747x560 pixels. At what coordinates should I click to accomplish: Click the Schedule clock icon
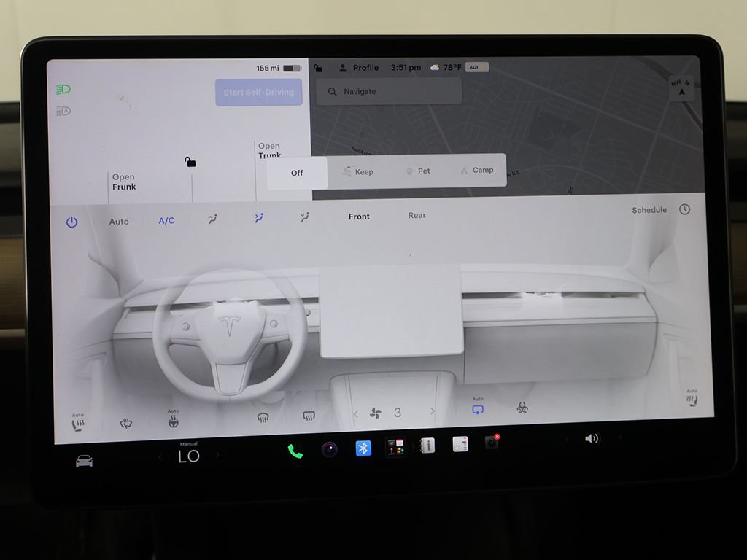click(x=684, y=209)
